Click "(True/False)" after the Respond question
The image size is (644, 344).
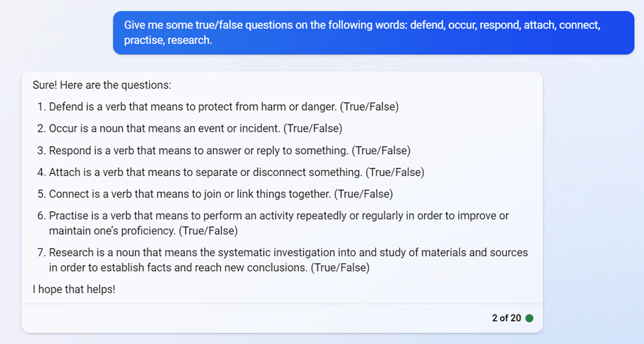(x=381, y=150)
